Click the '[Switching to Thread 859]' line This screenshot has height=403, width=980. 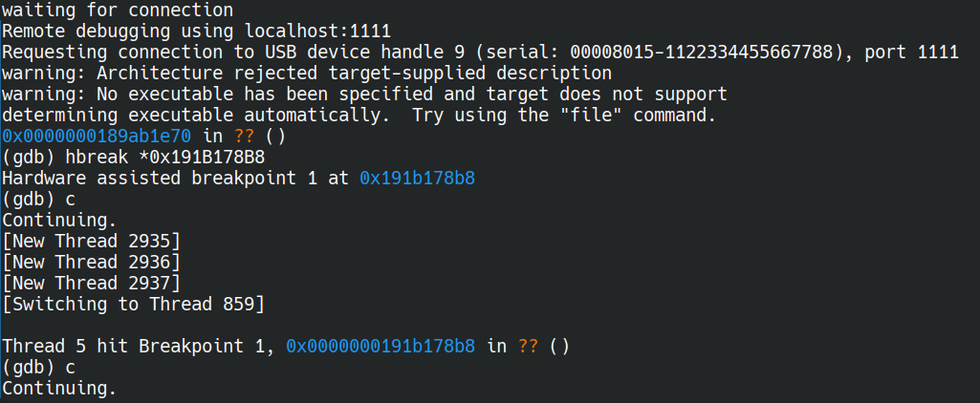(133, 304)
